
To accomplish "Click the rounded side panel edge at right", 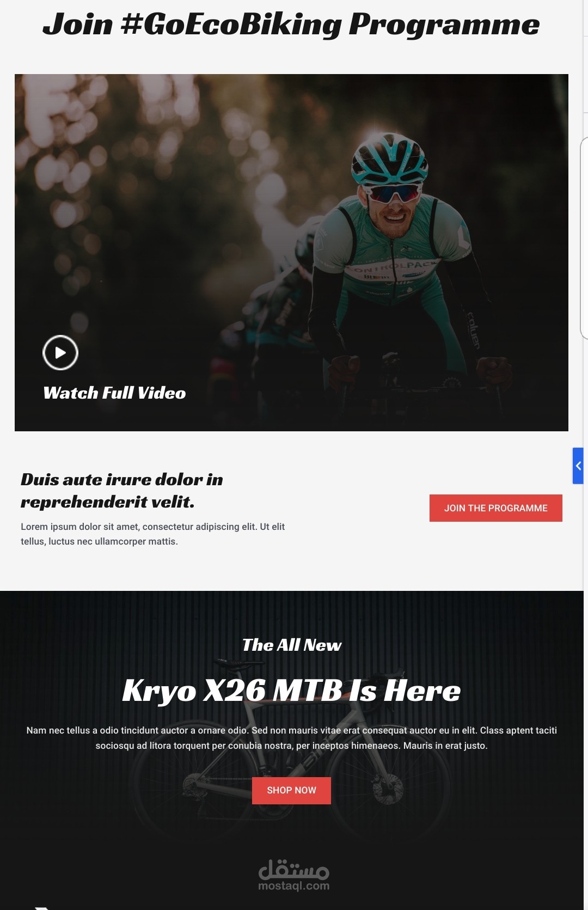I will point(584,238).
